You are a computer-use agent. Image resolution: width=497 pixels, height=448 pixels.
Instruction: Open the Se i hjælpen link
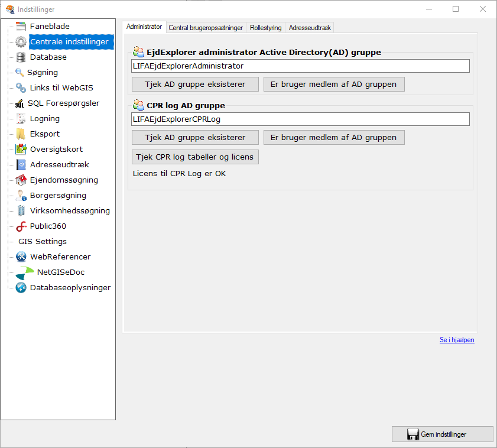(x=456, y=340)
